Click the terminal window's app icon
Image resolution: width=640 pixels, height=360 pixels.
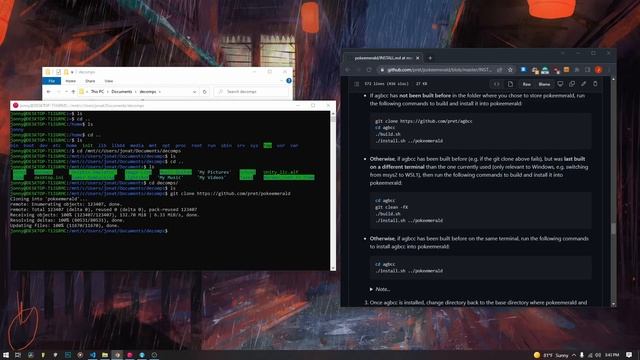(16, 105)
